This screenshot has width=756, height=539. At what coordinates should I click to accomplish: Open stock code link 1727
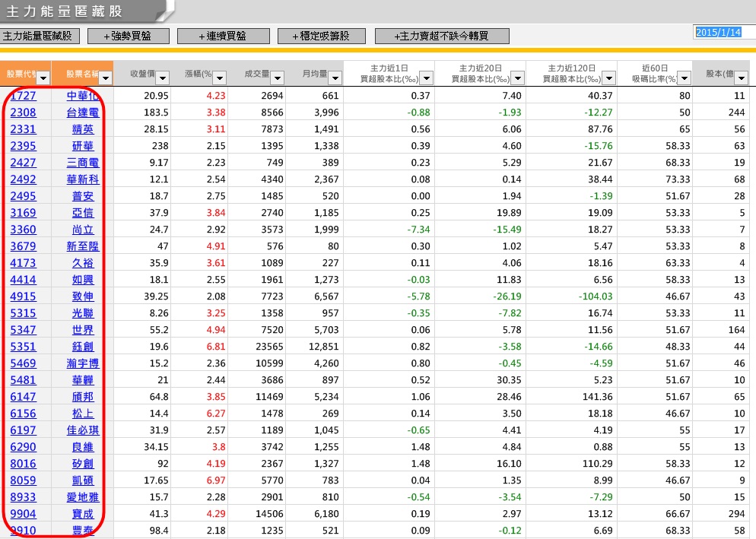click(23, 96)
